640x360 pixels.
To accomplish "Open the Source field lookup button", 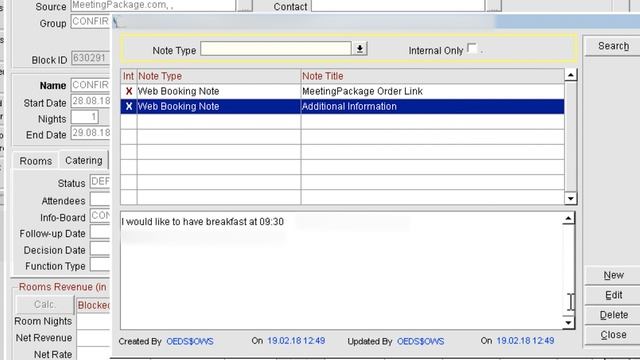I will pyautogui.click(x=245, y=5).
